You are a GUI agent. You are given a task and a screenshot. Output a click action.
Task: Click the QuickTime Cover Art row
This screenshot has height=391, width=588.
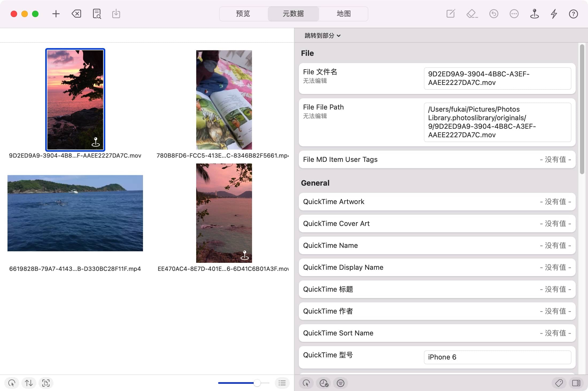click(437, 224)
